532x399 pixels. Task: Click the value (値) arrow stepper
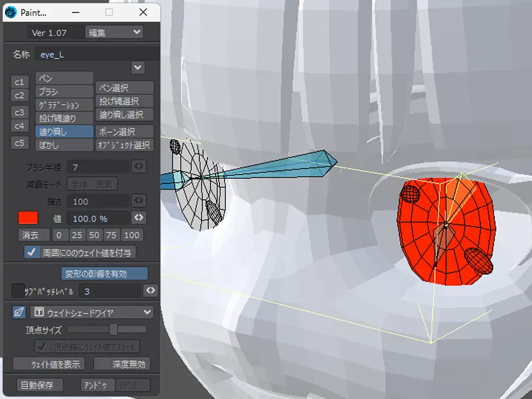point(138,218)
